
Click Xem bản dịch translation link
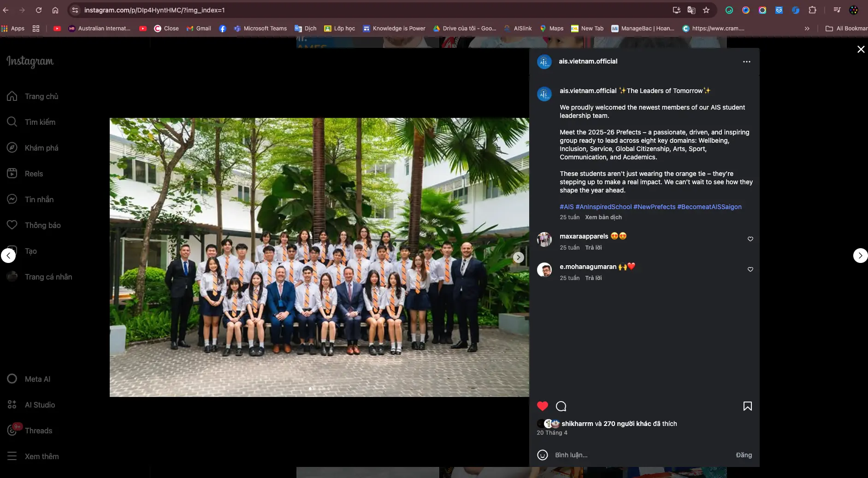[603, 217]
